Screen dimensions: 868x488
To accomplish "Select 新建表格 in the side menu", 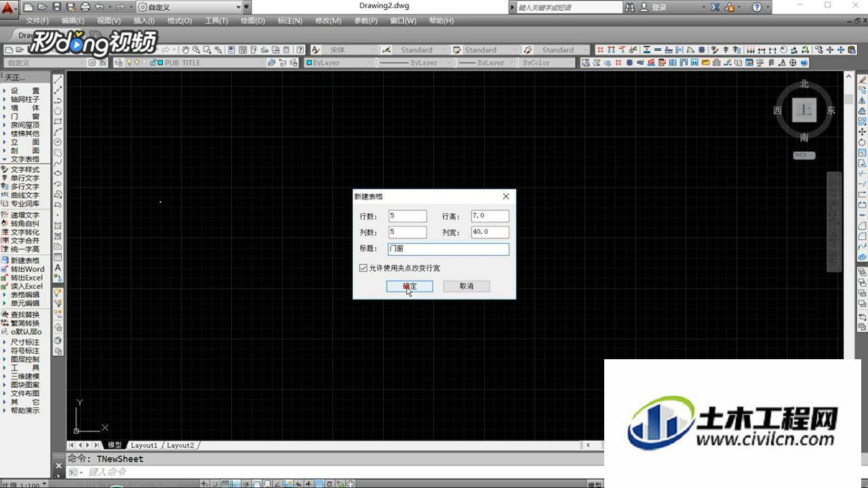I will (x=25, y=260).
